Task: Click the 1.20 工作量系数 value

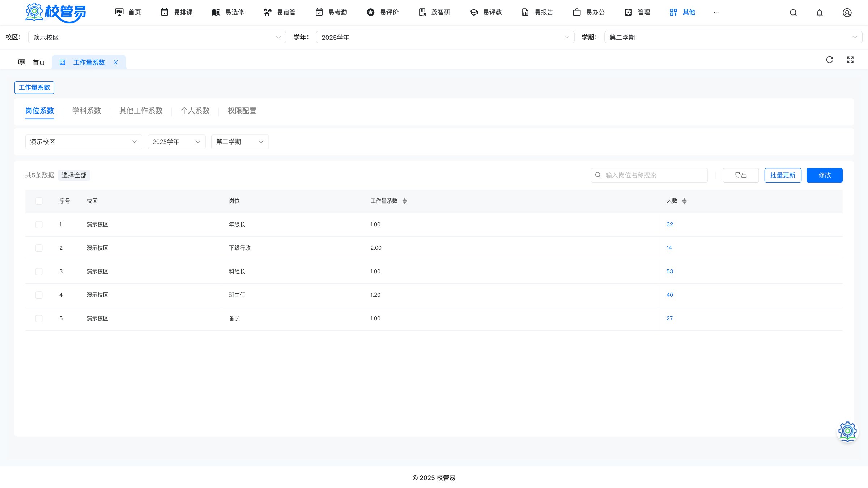Action: tap(375, 295)
